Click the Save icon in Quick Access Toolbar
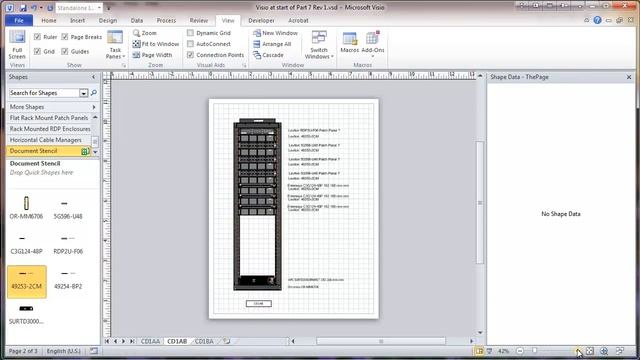Image resolution: width=640 pixels, height=360 pixels. [x=23, y=8]
